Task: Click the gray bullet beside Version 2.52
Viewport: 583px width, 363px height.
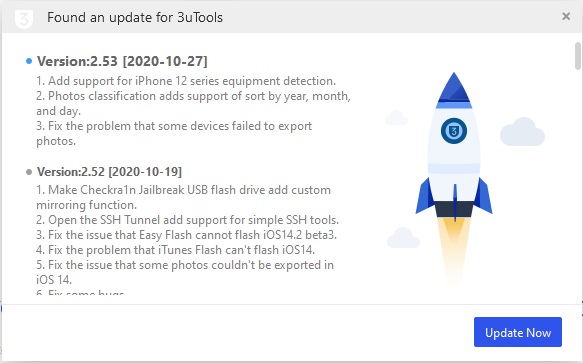Action: [x=29, y=172]
